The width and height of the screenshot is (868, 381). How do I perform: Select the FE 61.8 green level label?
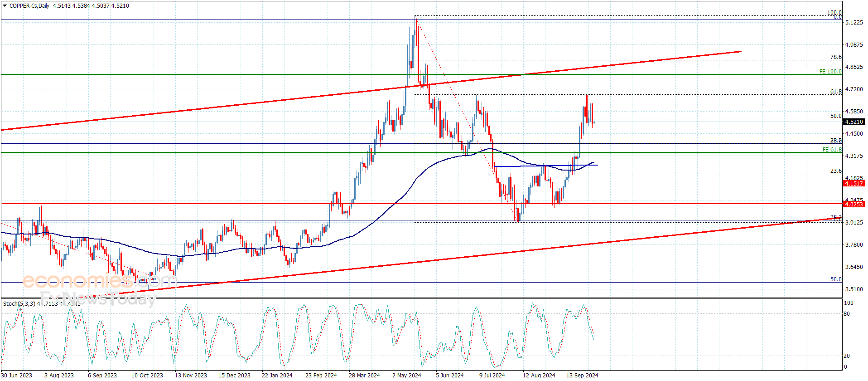(832, 150)
